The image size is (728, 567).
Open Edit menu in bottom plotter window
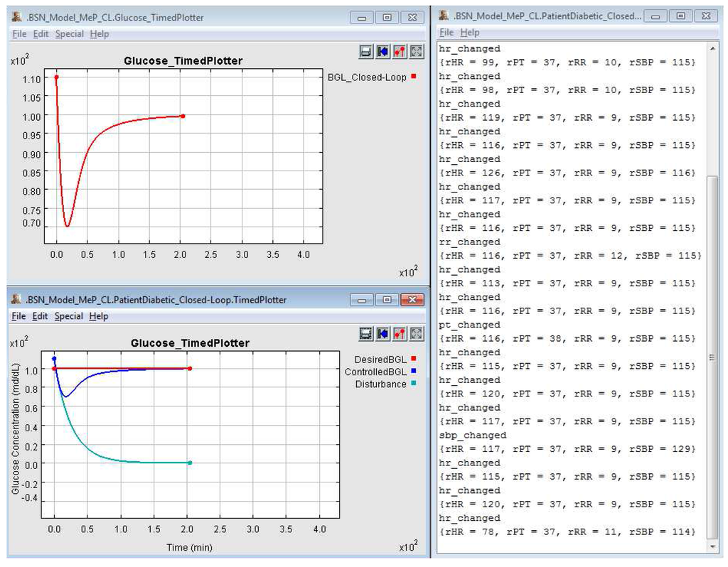pos(40,316)
